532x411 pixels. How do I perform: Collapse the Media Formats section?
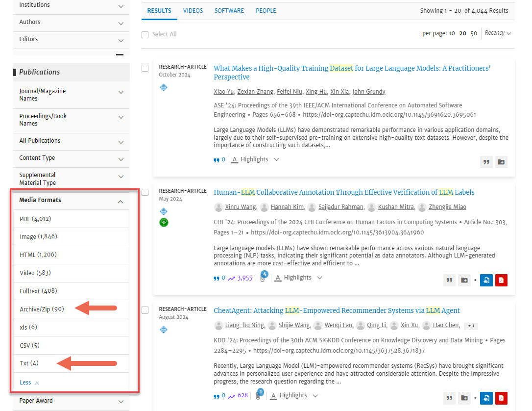click(121, 201)
